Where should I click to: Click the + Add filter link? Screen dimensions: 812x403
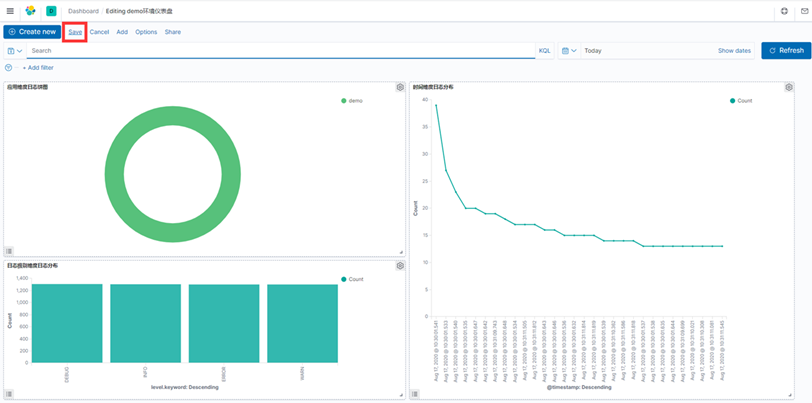[x=38, y=68]
